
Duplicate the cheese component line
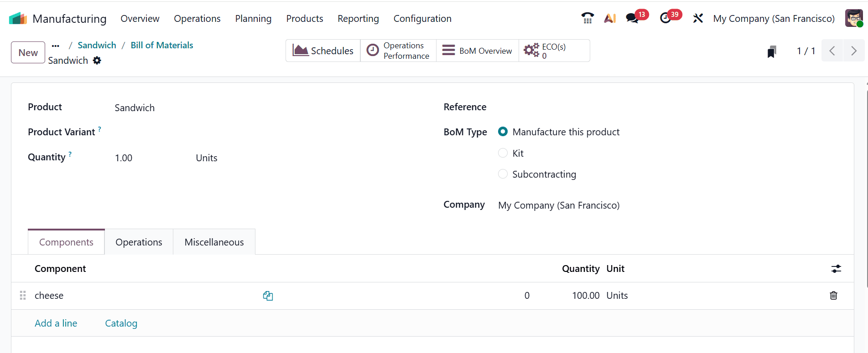pos(268,296)
